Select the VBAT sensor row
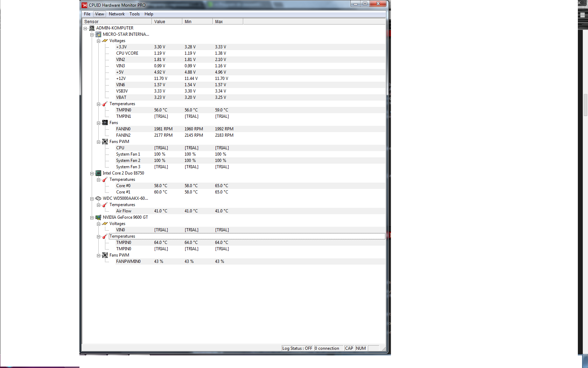Viewport: 588px width, 368px height. coord(250,97)
